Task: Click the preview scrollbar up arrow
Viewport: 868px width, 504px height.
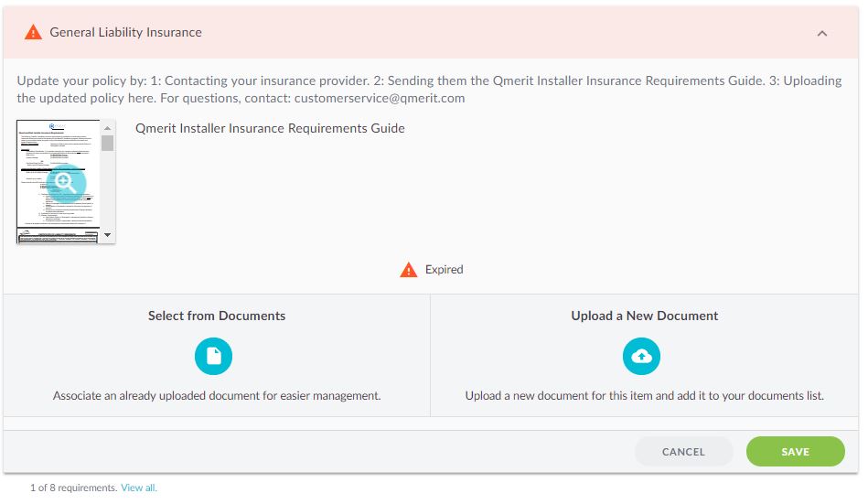Action: point(108,128)
